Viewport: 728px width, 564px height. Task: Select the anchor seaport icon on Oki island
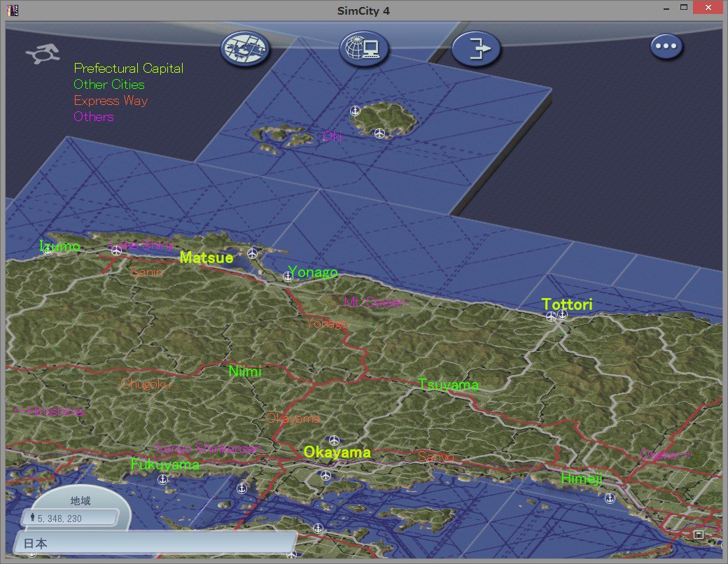(x=355, y=111)
